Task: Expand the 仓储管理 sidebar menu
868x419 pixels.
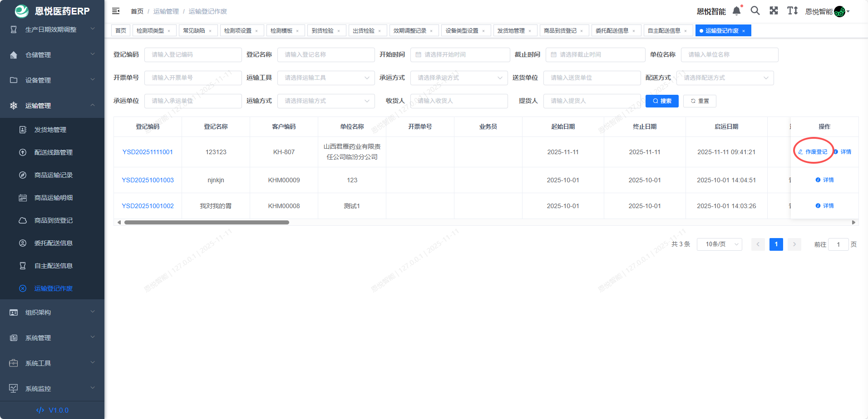Action: click(52, 55)
